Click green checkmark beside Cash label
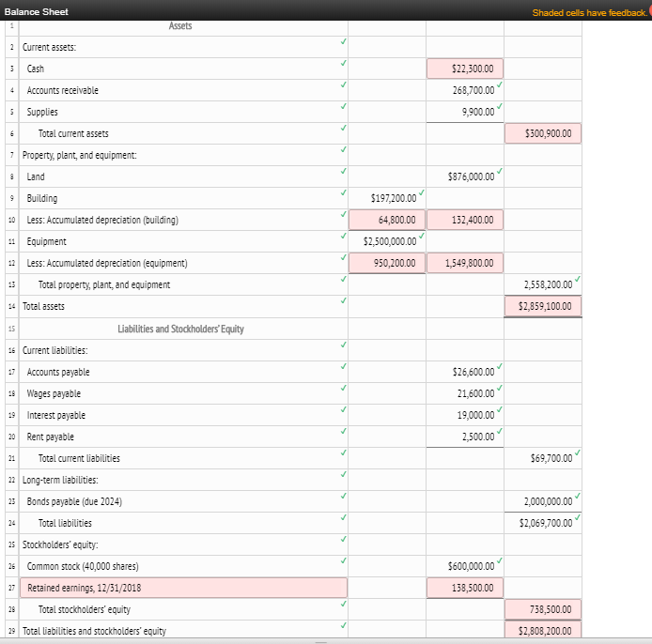The width and height of the screenshot is (652, 644). pyautogui.click(x=344, y=63)
